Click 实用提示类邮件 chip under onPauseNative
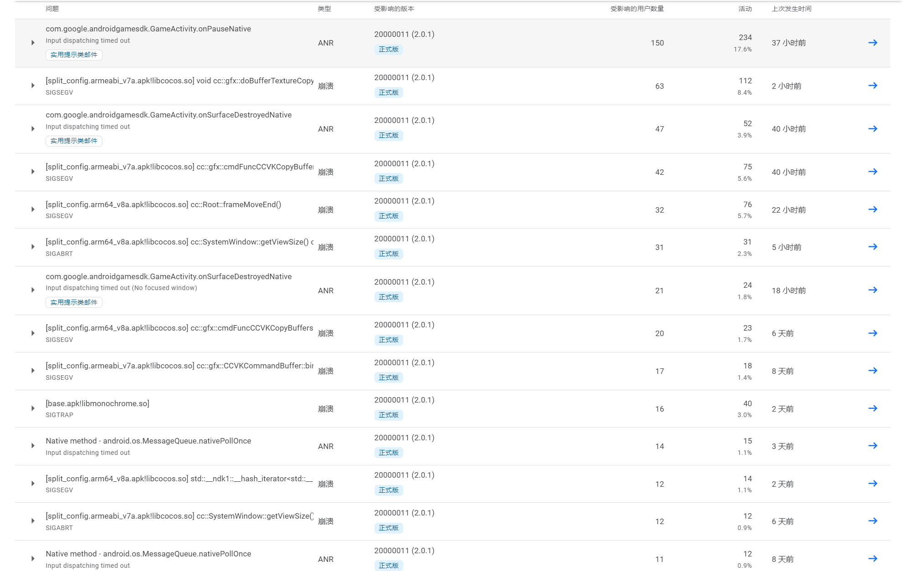Viewport: 924px width, 571px height. (x=74, y=55)
